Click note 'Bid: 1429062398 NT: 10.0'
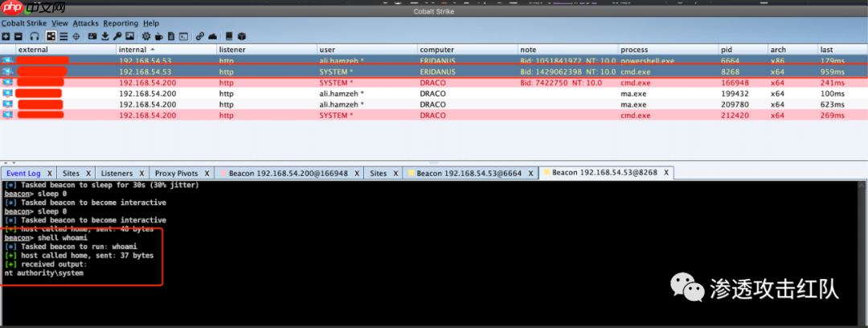This screenshot has width=868, height=328. pos(568,72)
